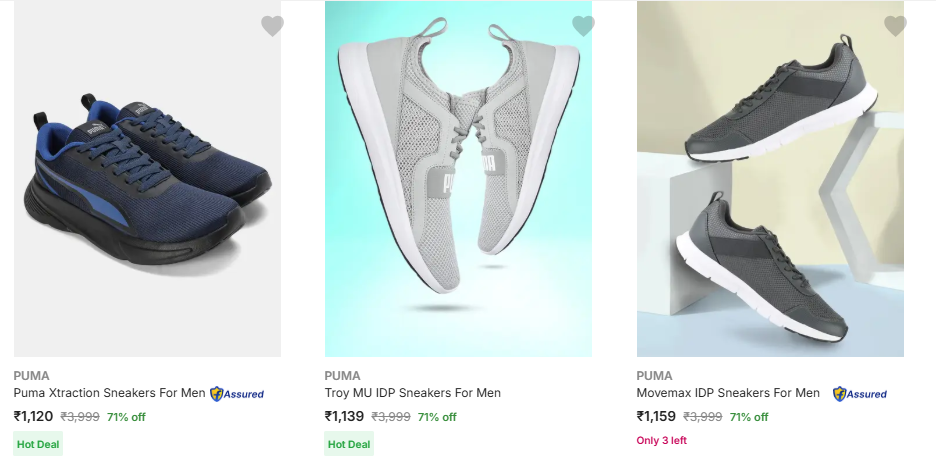This screenshot has height=458, width=936.
Task: Click the PUMA brand label above Movemax sneakers
Action: [655, 376]
